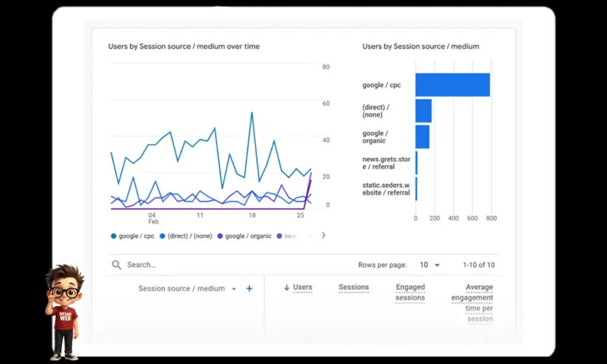This screenshot has width=607, height=364.
Task: Click the search magnifying glass icon
Action: (x=116, y=264)
